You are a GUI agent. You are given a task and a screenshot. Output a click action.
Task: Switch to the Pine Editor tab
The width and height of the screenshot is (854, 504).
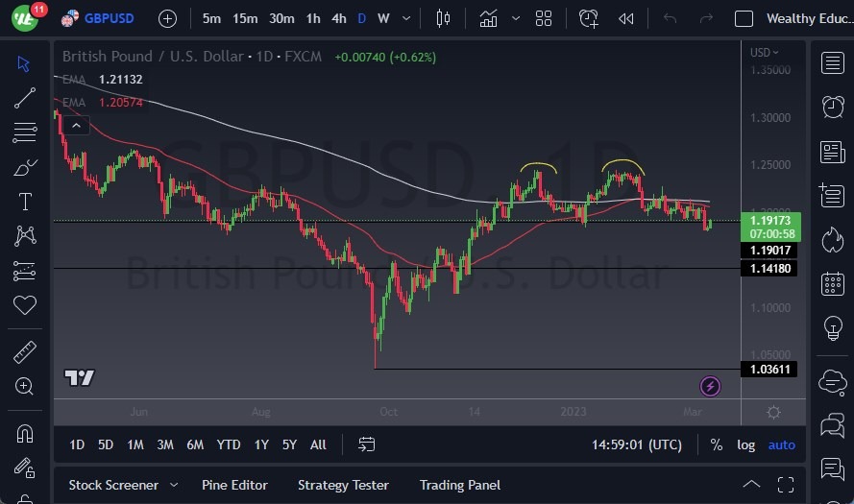click(234, 485)
